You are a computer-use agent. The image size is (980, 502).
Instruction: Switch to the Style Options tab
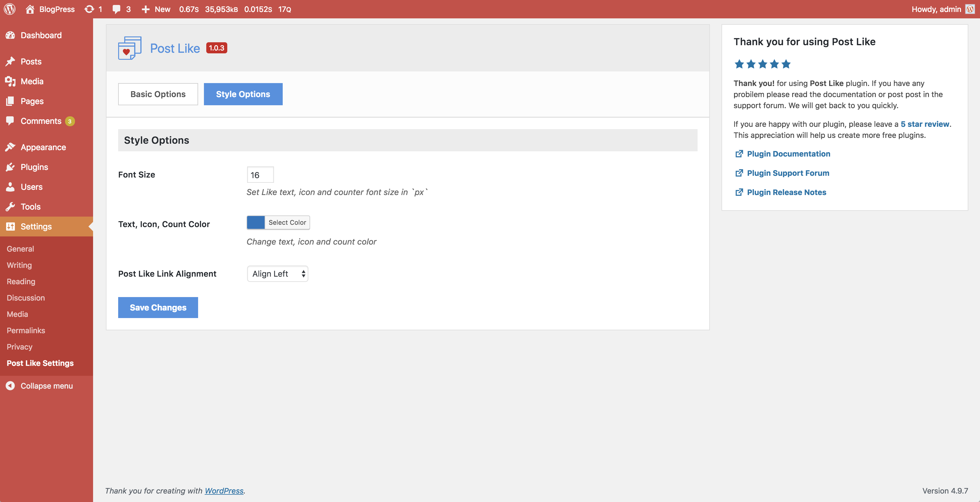(243, 94)
